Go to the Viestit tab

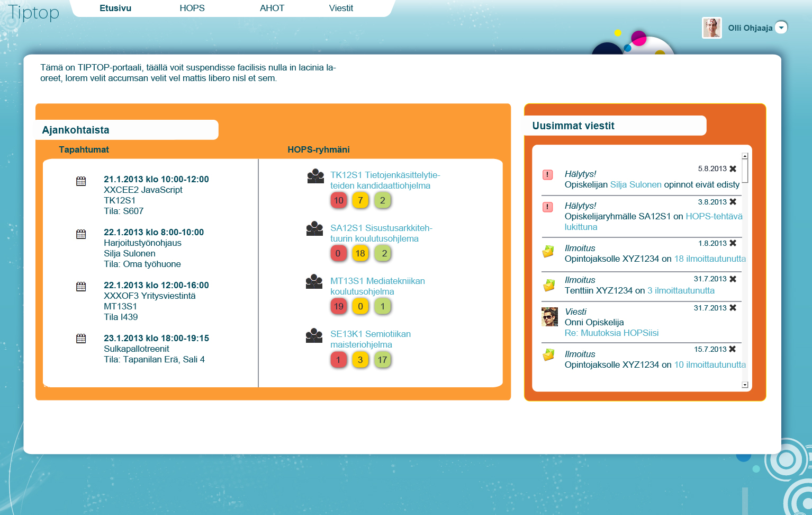click(341, 8)
